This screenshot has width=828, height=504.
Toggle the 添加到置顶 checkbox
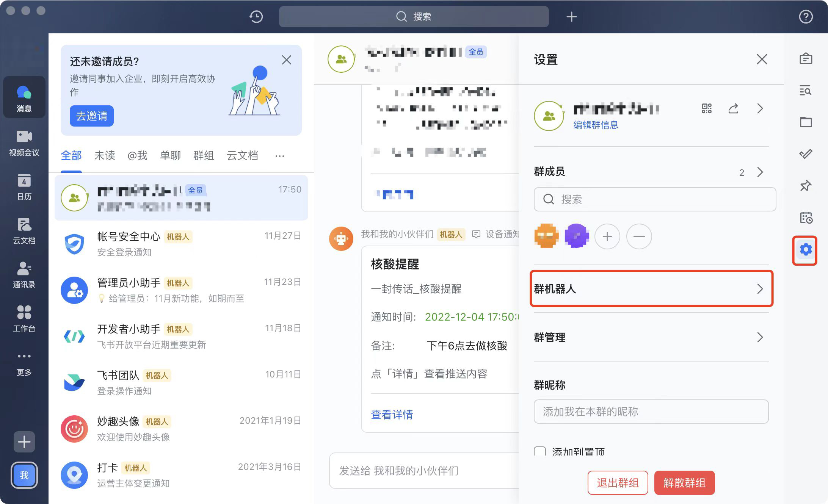pyautogui.click(x=540, y=451)
